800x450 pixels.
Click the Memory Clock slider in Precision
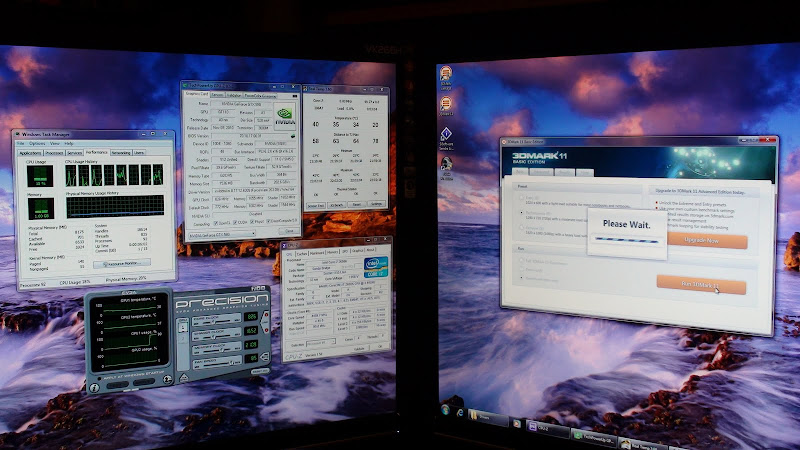[x=215, y=349]
